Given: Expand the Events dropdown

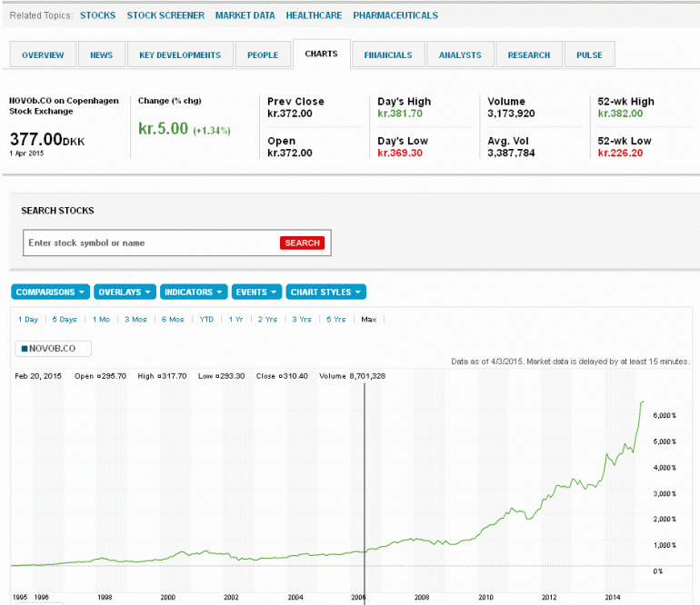Looking at the screenshot, I should (256, 293).
